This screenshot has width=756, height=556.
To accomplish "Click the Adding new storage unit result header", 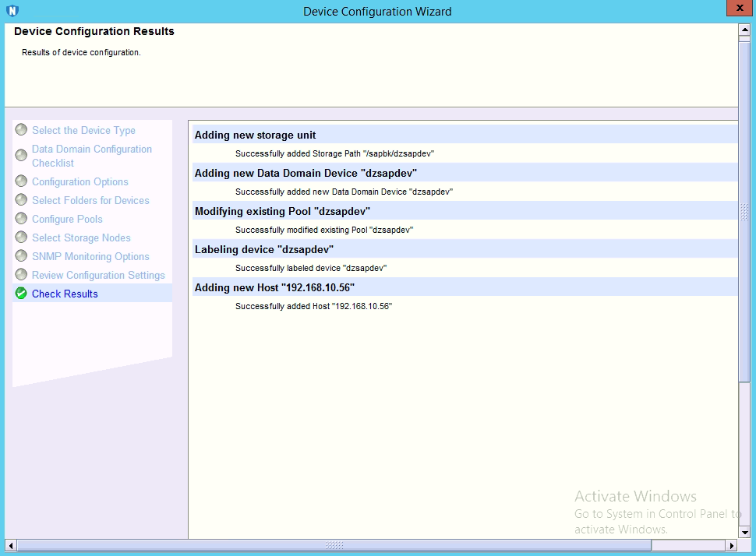I will 255,135.
